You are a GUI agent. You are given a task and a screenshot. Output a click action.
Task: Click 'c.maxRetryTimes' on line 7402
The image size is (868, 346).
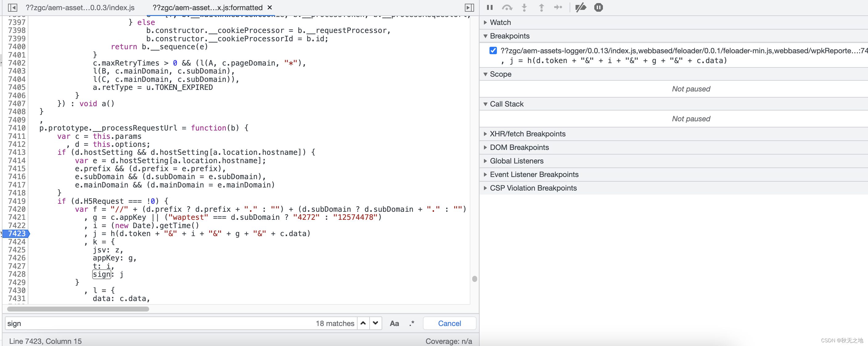[x=126, y=63]
